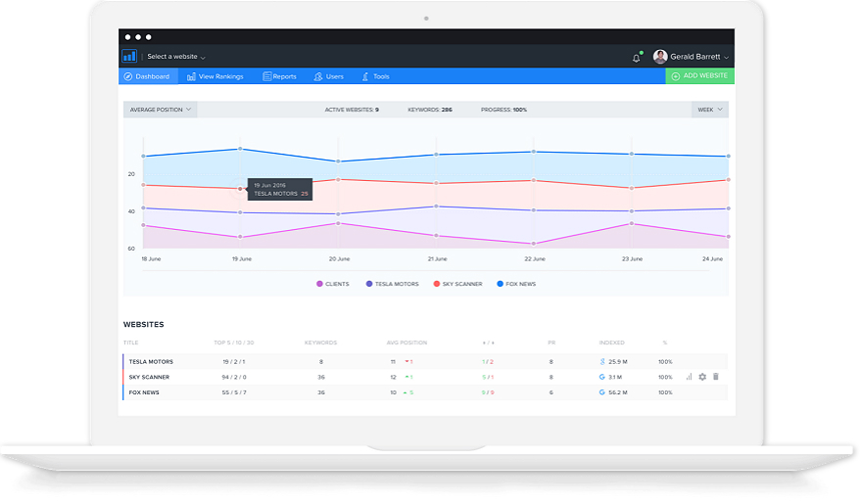Click the bar chart app logo
The height and width of the screenshot is (504, 862).
point(129,56)
